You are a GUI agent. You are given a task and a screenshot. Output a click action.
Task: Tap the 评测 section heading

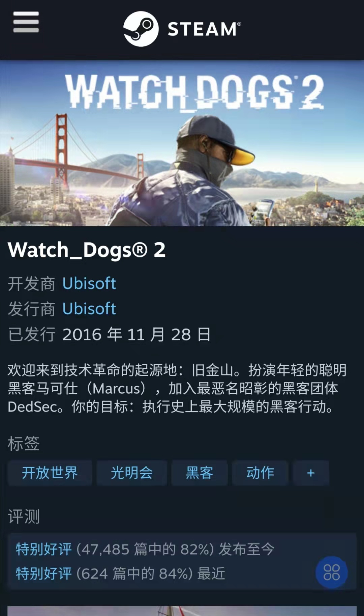point(24,516)
